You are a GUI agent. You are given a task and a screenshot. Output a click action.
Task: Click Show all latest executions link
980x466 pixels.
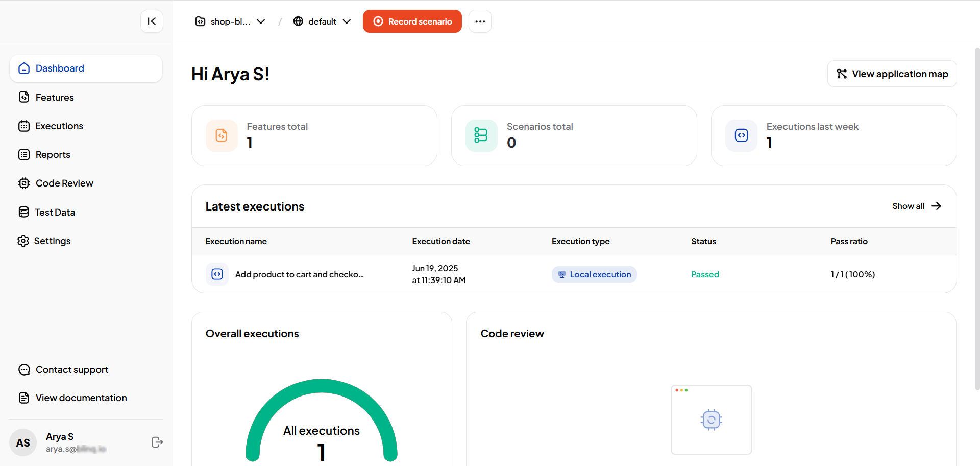(916, 206)
